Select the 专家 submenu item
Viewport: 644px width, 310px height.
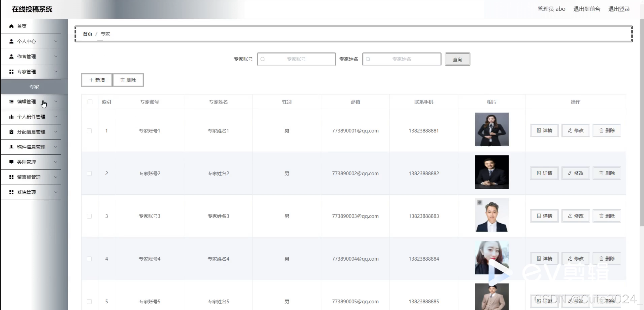(34, 87)
